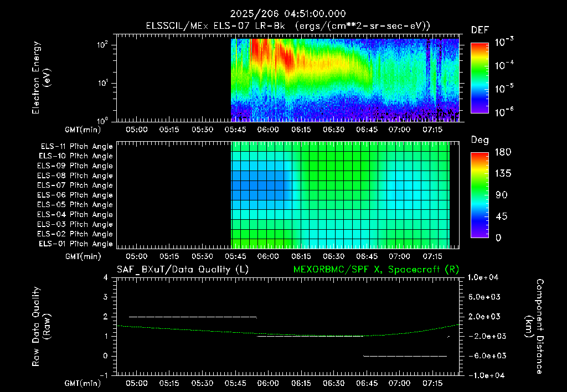Click the 10² tick on the energy axis
567x392 pixels.
coord(102,45)
